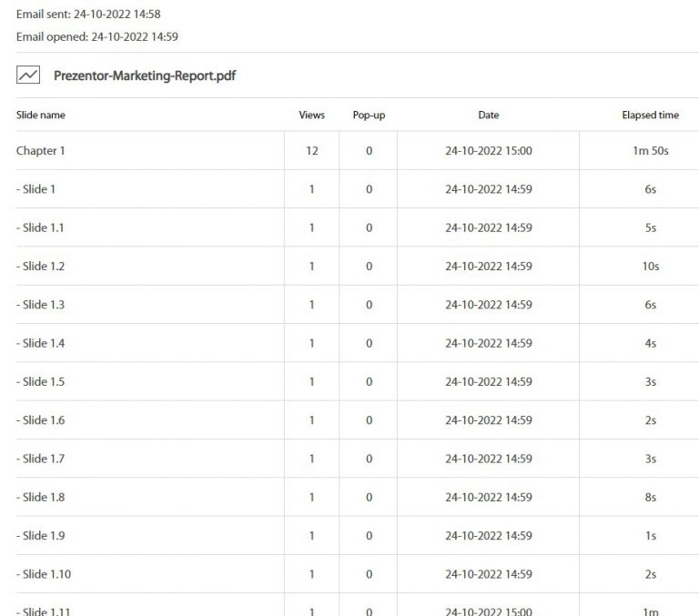Sort by the Slide name column header
Screen dimensions: 699x616
41,115
